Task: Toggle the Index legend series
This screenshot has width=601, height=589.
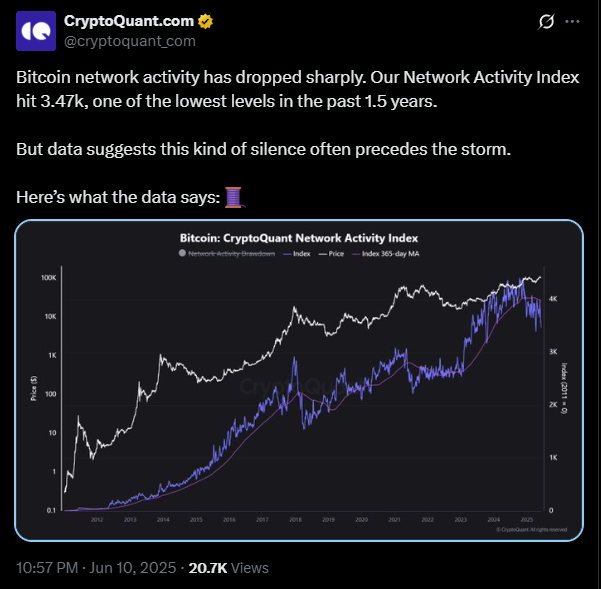Action: tap(296, 254)
